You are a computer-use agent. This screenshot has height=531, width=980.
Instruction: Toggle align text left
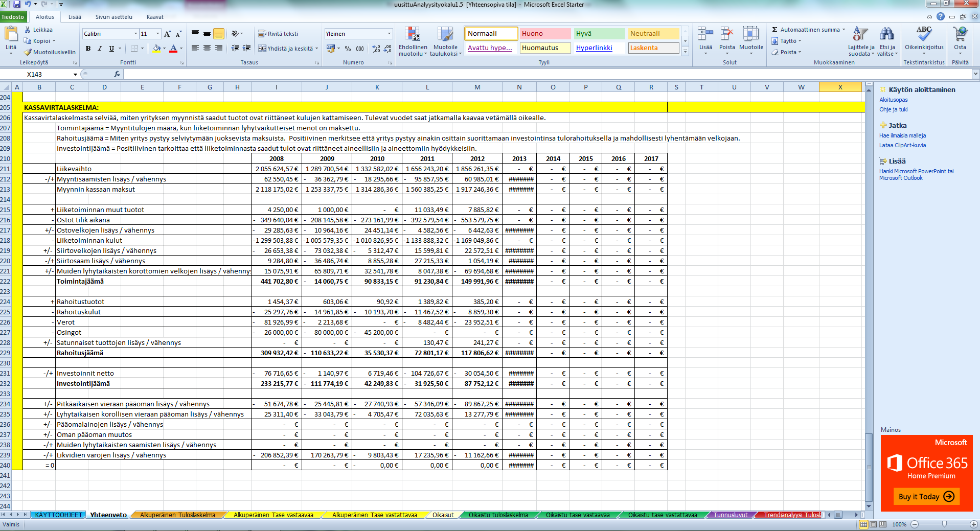pos(195,49)
